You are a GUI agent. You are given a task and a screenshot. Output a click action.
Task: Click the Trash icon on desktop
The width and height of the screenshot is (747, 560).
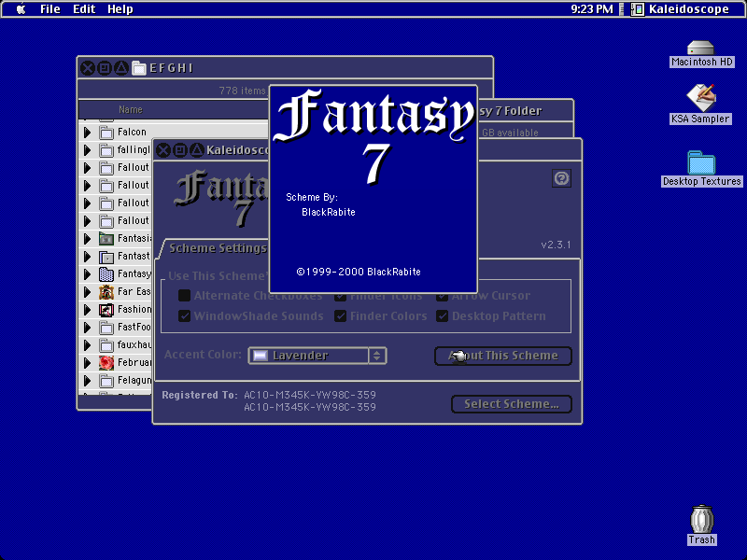702,519
